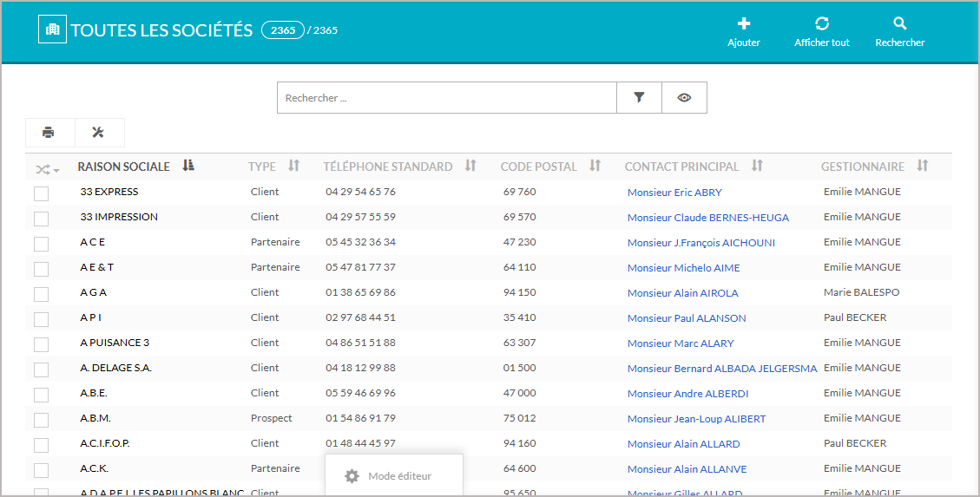
Task: Sort by Raison Sociale column icon
Action: (188, 166)
